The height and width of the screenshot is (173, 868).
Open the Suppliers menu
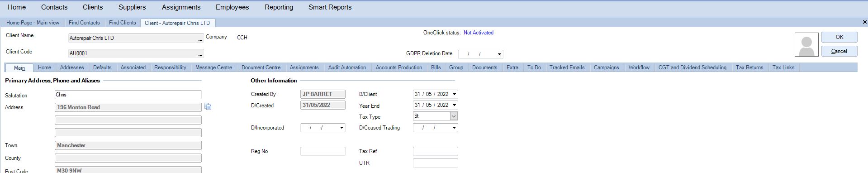[132, 7]
